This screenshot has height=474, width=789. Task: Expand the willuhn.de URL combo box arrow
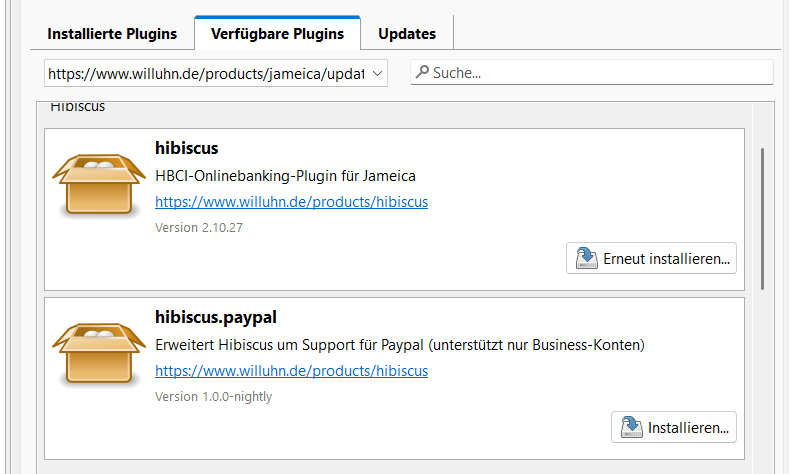point(377,73)
